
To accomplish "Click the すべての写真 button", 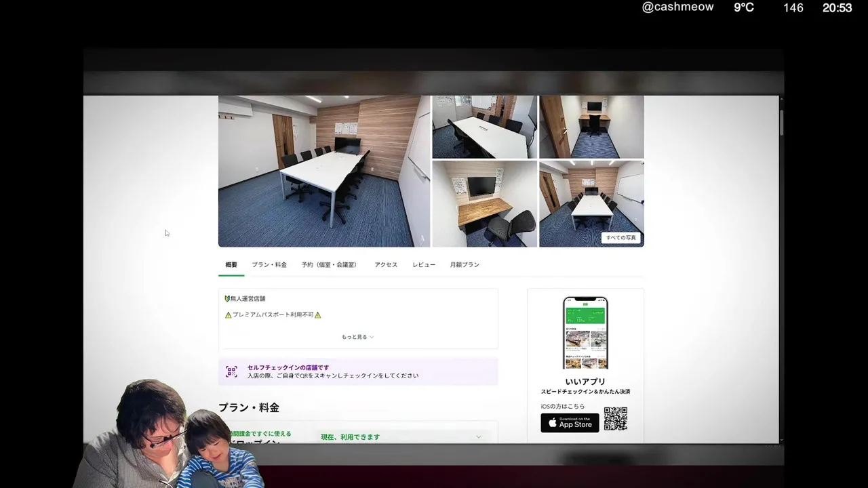I will point(621,238).
